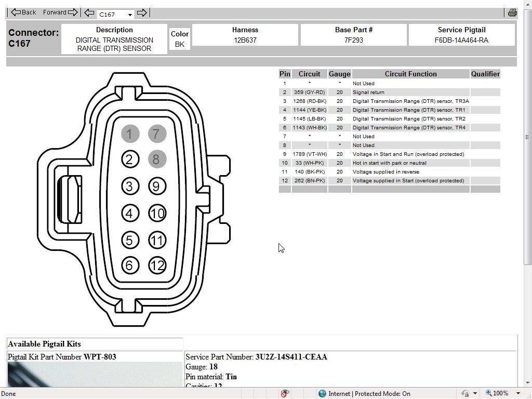Click the previous-connector arrow left of C167
This screenshot has width=532, height=399.
[89, 14]
